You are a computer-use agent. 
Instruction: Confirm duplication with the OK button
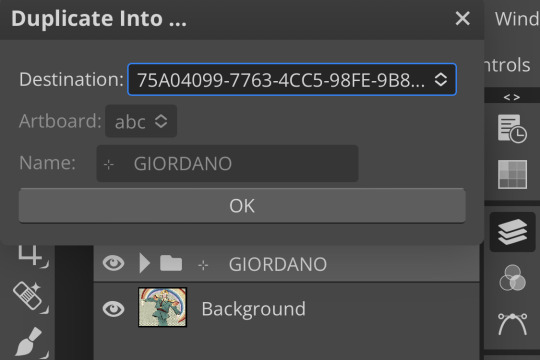(242, 206)
